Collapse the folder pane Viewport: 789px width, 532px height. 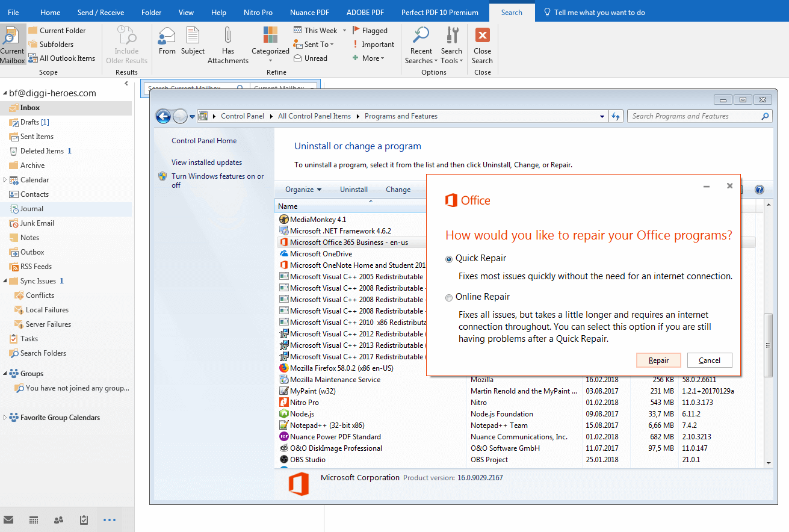pos(126,83)
